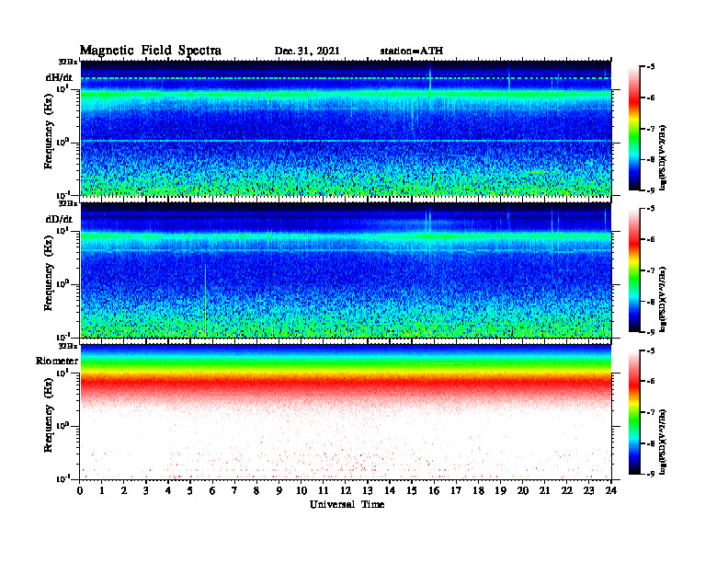Click hour "5" on the Universal Time axis
Image resolution: width=728 pixels, height=563 pixels.
(x=190, y=491)
